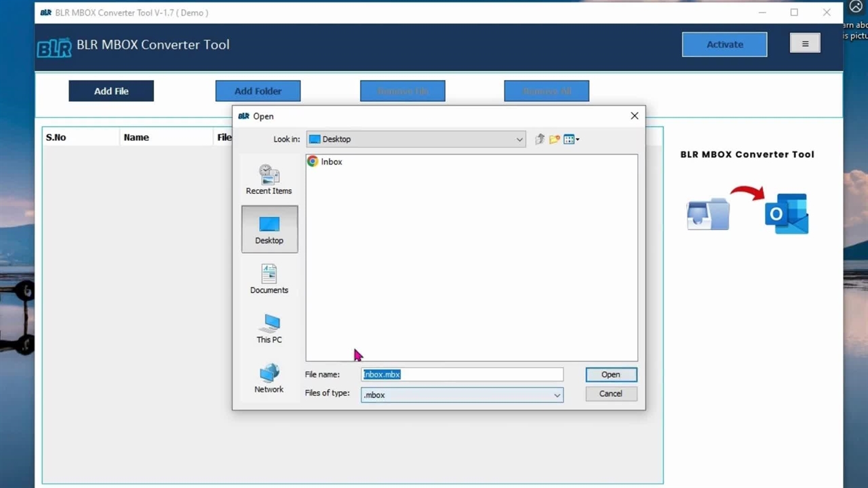Go to Documents in the sidebar
The image size is (868, 488).
269,279
